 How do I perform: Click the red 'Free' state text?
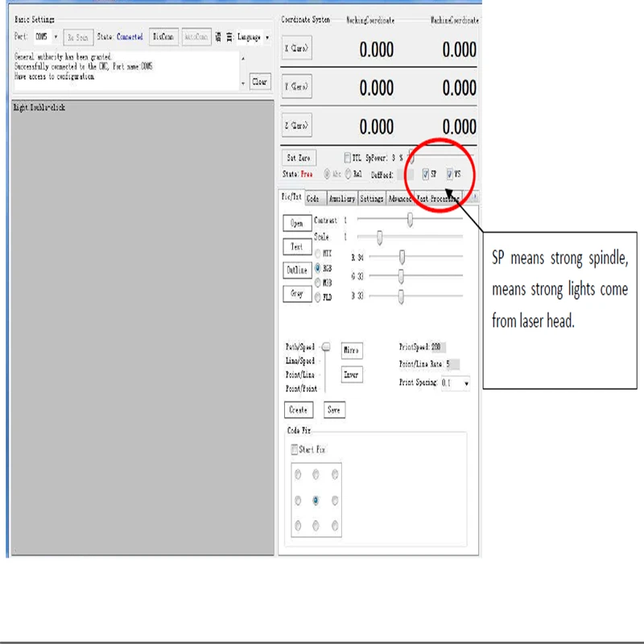(307, 174)
